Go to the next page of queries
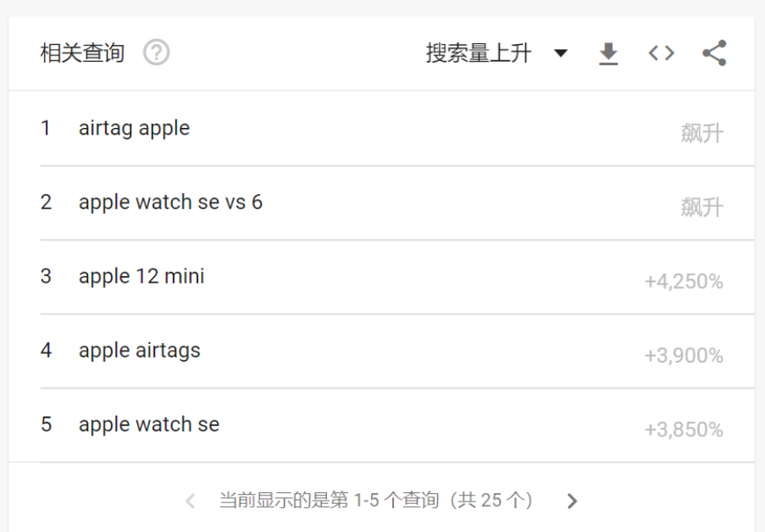This screenshot has height=532, width=765. click(572, 501)
